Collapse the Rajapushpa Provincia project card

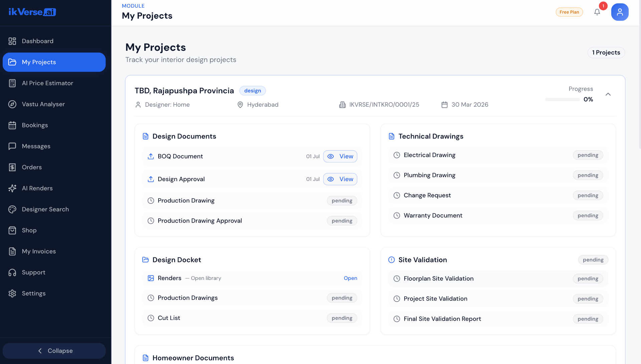coord(608,94)
